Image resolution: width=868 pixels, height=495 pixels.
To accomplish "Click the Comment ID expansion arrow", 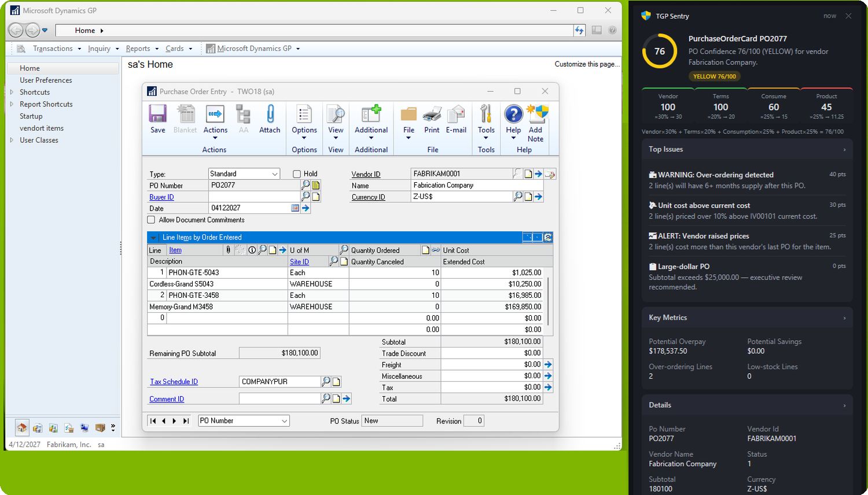I will pyautogui.click(x=346, y=398).
